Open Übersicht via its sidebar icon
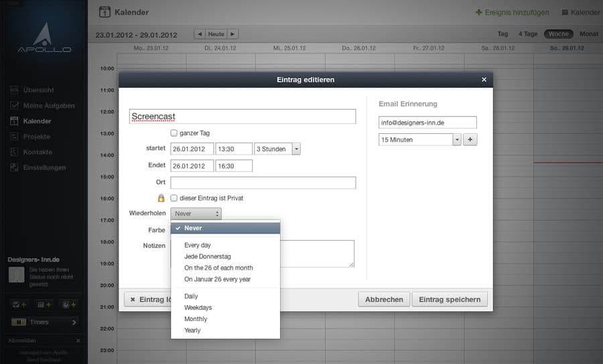The width and height of the screenshot is (603, 364). pos(14,90)
